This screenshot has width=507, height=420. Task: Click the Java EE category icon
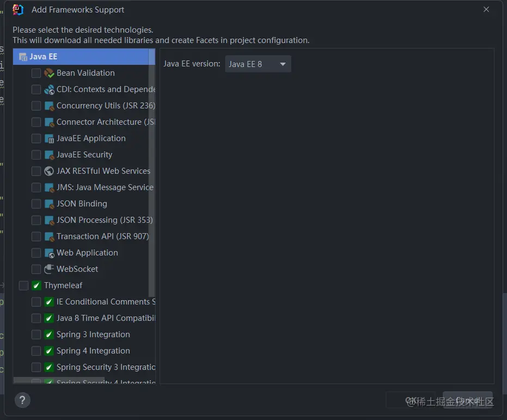coord(23,57)
